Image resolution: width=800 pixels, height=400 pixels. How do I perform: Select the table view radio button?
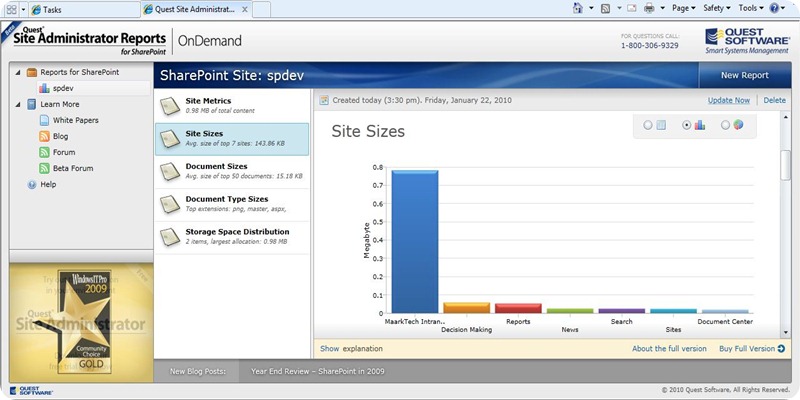648,125
